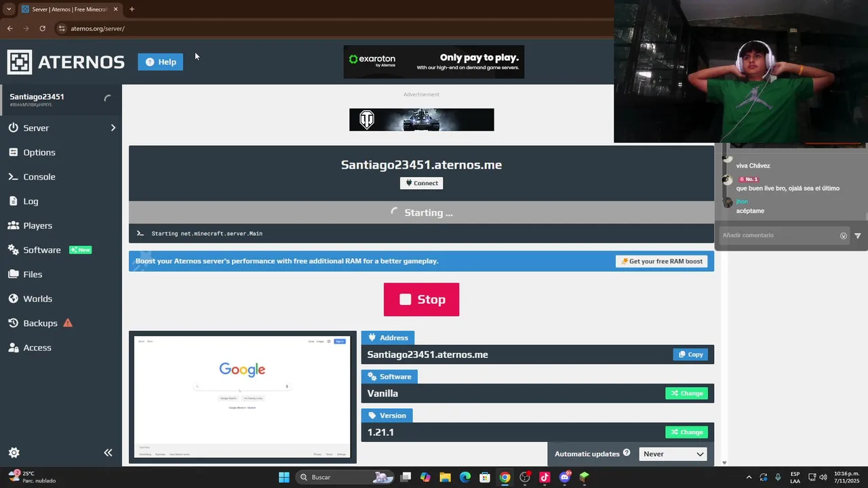Click the Google screenshot thumbnail
The image size is (868, 488).
243,397
